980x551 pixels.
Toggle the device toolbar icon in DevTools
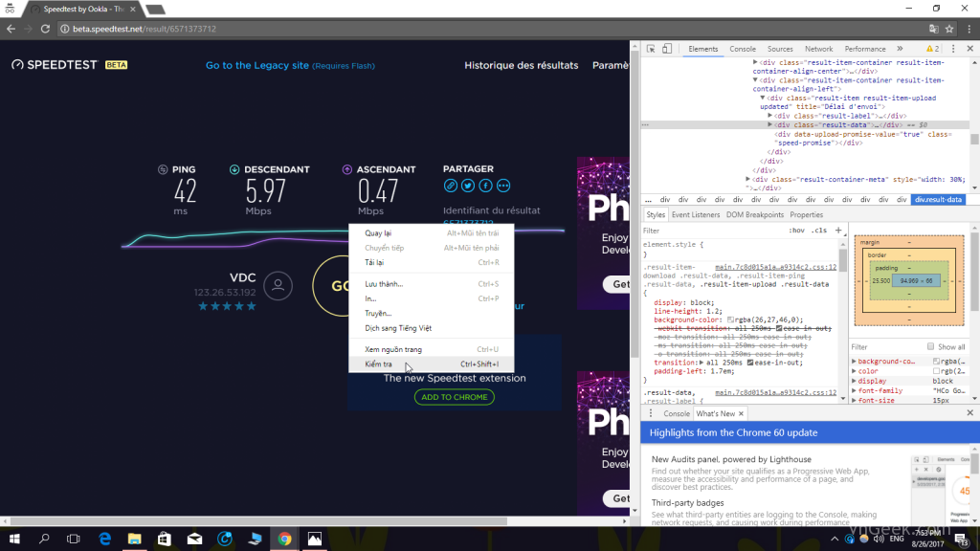tap(667, 49)
